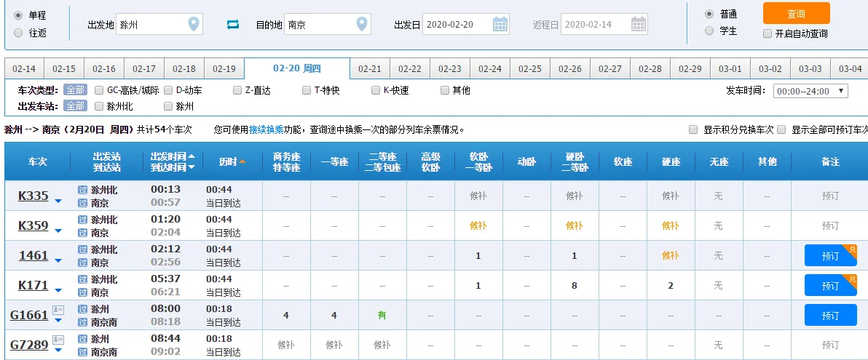Swap departure and destination stations

coord(233,25)
